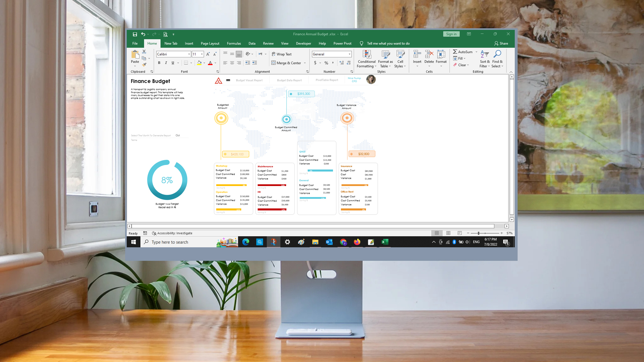Image resolution: width=644 pixels, height=362 pixels.
Task: Click the Font Color red swatch
Action: 210,63
